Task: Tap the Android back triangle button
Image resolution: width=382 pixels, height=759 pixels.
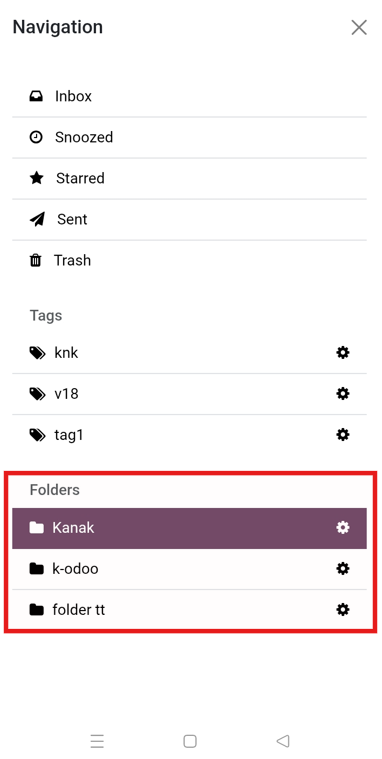Action: [283, 741]
